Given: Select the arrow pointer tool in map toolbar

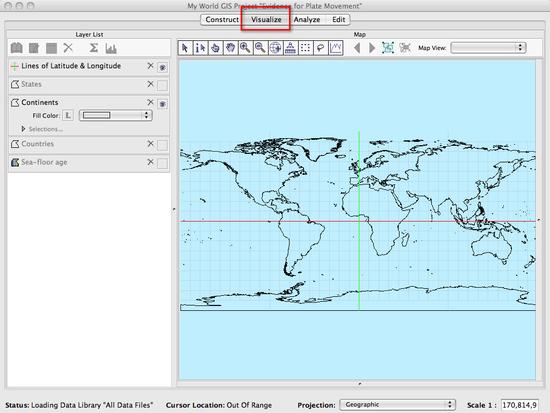Looking at the screenshot, I should [x=185, y=48].
